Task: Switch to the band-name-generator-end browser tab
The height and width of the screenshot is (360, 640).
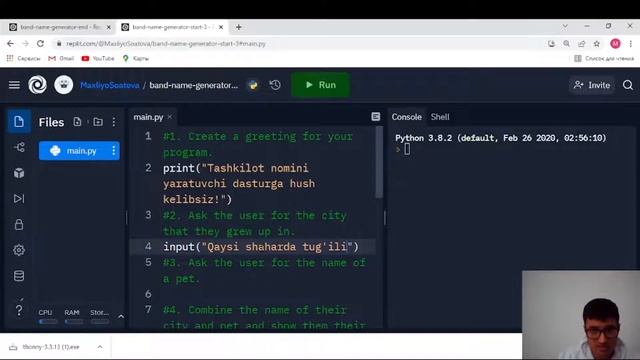Action: click(60, 27)
